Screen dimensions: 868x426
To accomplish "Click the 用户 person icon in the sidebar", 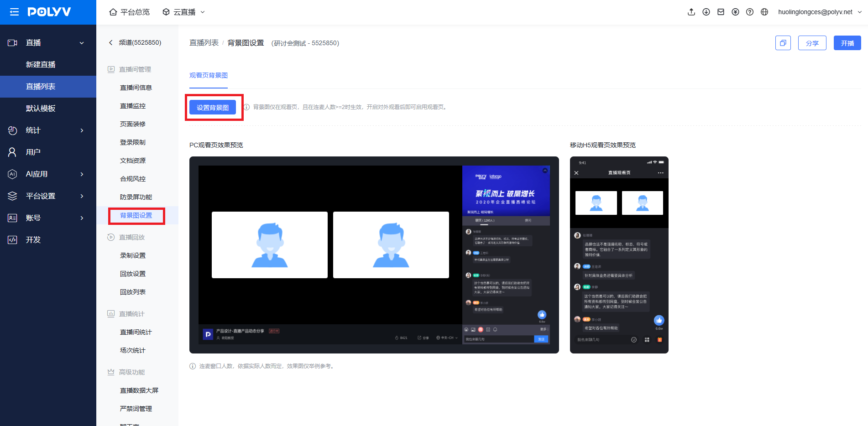I will coord(12,152).
